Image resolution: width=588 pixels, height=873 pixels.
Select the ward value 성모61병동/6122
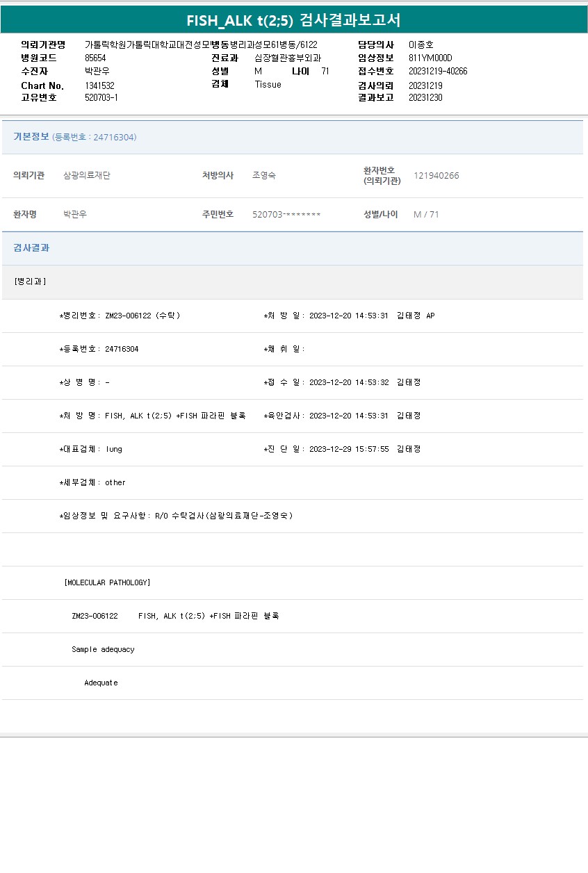pos(286,45)
